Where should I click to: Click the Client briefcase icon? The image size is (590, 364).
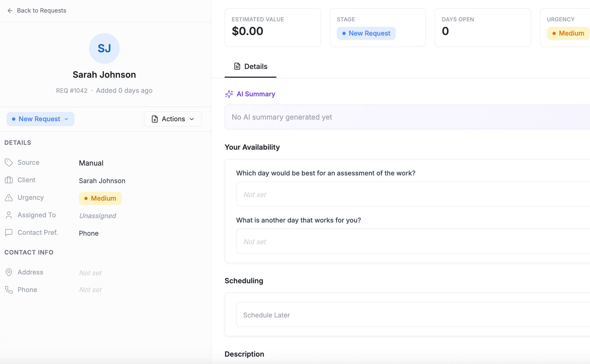(9, 180)
